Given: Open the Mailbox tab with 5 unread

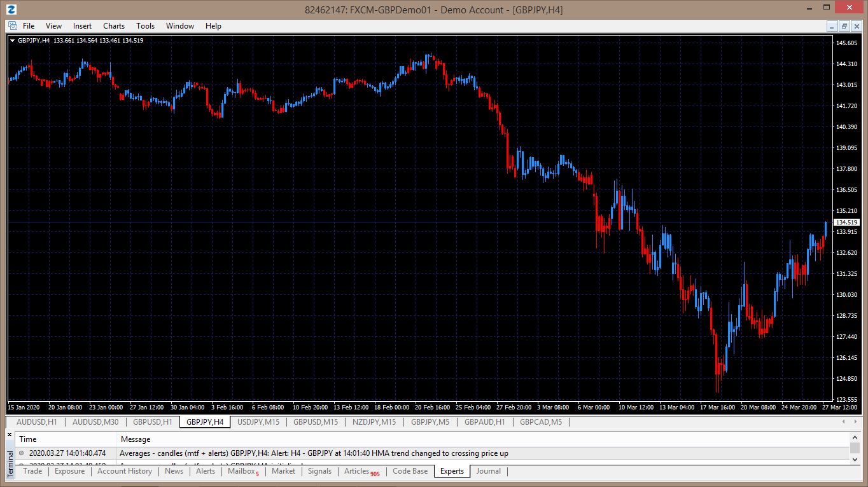Looking at the screenshot, I should (243, 471).
